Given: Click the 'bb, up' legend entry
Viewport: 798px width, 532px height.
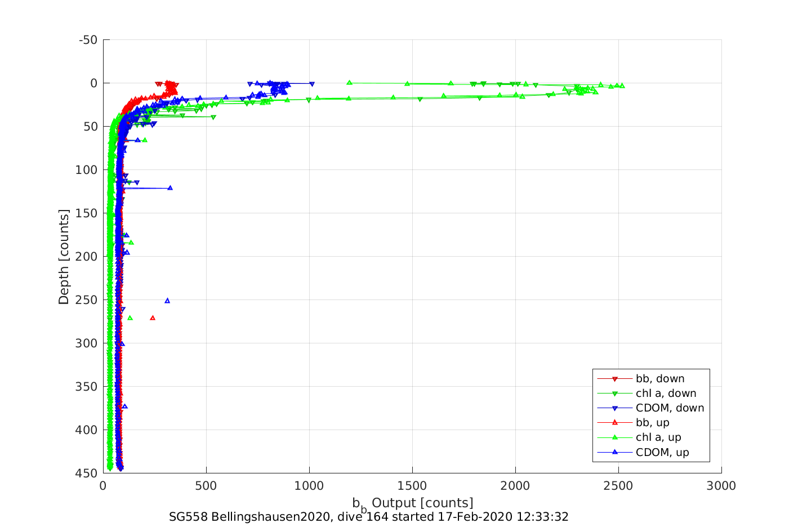Looking at the screenshot, I should pos(633,423).
